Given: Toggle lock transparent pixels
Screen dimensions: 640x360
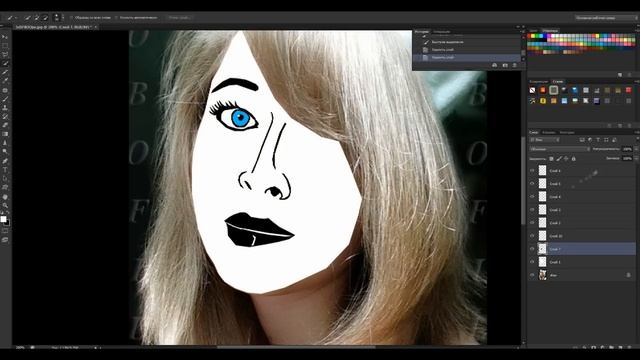Looking at the screenshot, I should pos(551,159).
